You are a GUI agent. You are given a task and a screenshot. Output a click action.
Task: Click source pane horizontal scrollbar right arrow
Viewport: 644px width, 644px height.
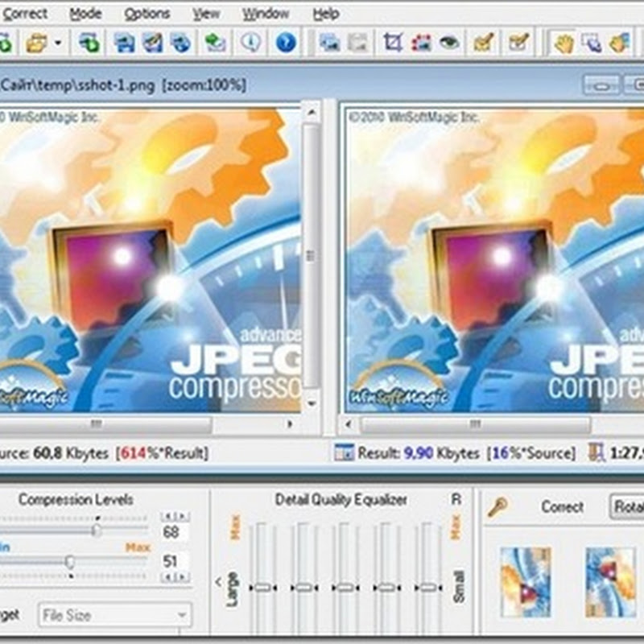tap(290, 424)
